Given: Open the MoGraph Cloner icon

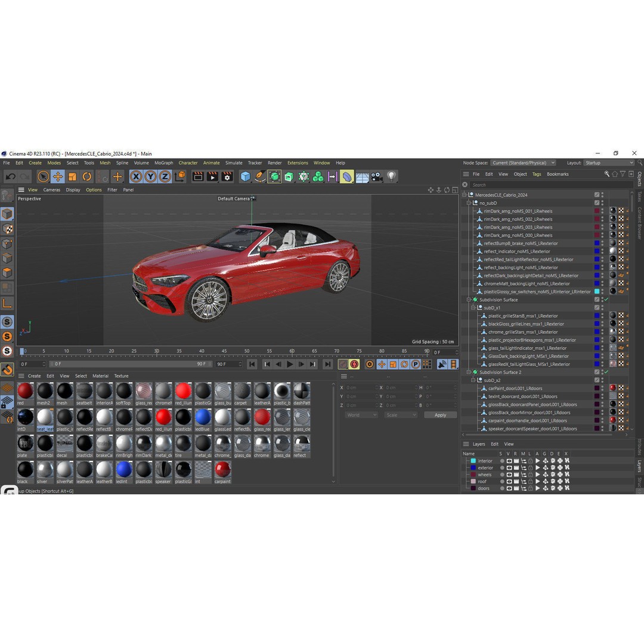Looking at the screenshot, I should [x=318, y=177].
